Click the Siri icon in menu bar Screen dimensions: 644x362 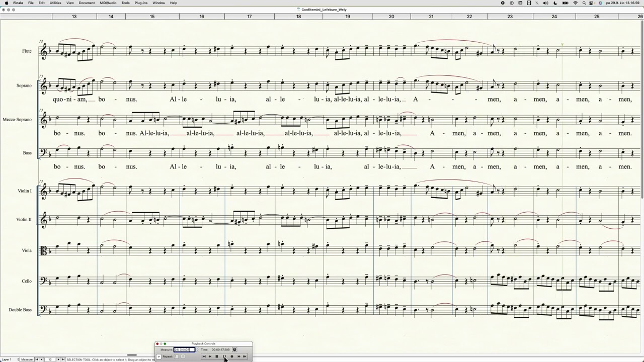(x=600, y=3)
